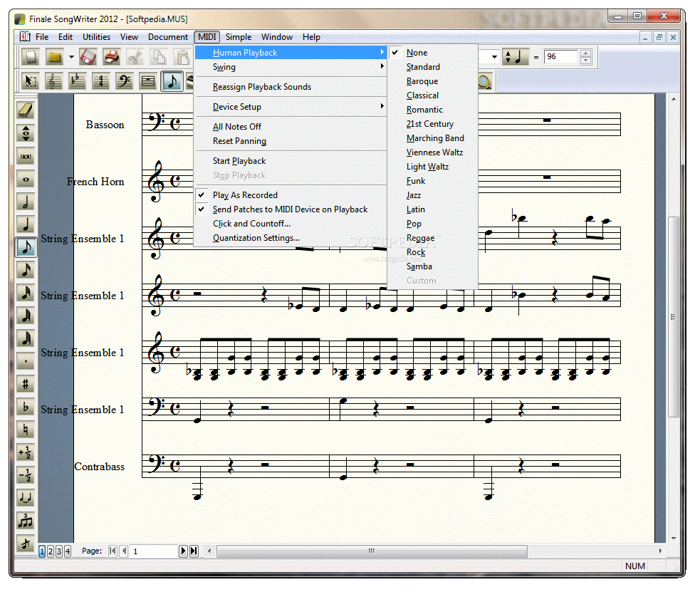The height and width of the screenshot is (592, 700).
Task: Create a new document with the blank page icon
Action: (x=31, y=57)
